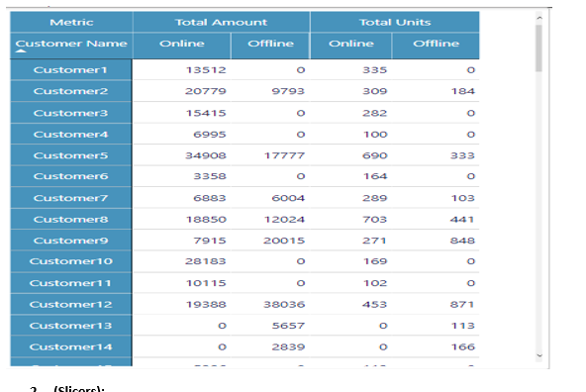Click the sort arrow under Customer Name
This screenshot has width=586, height=392.
click(x=21, y=51)
